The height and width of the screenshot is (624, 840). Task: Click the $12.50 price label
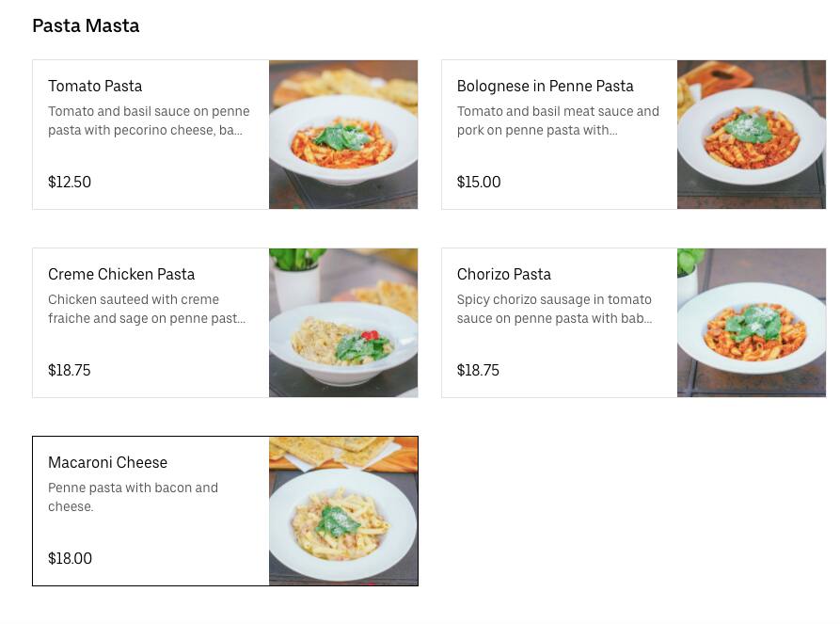[70, 183]
